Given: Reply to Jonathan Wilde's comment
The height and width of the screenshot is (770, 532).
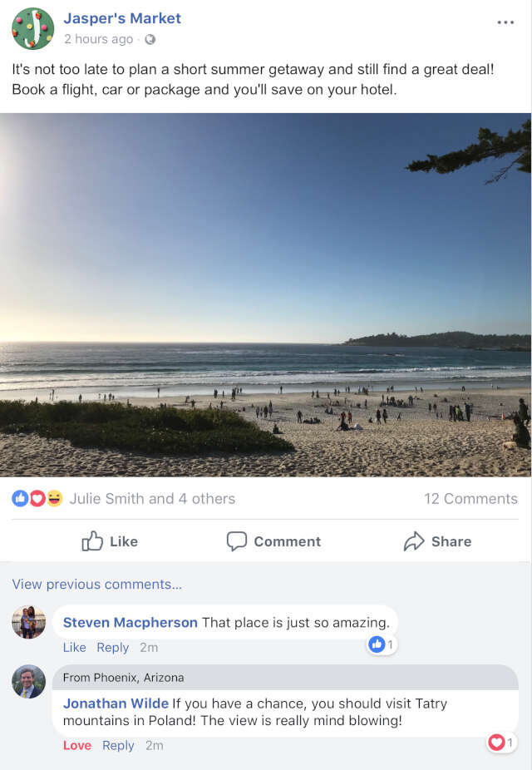Looking at the screenshot, I should coord(118,746).
